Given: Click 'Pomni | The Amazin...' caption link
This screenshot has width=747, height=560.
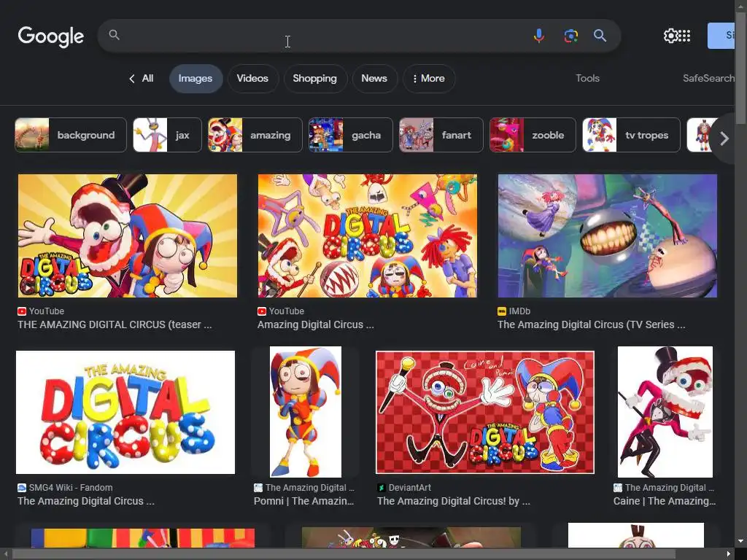Looking at the screenshot, I should pos(304,501).
